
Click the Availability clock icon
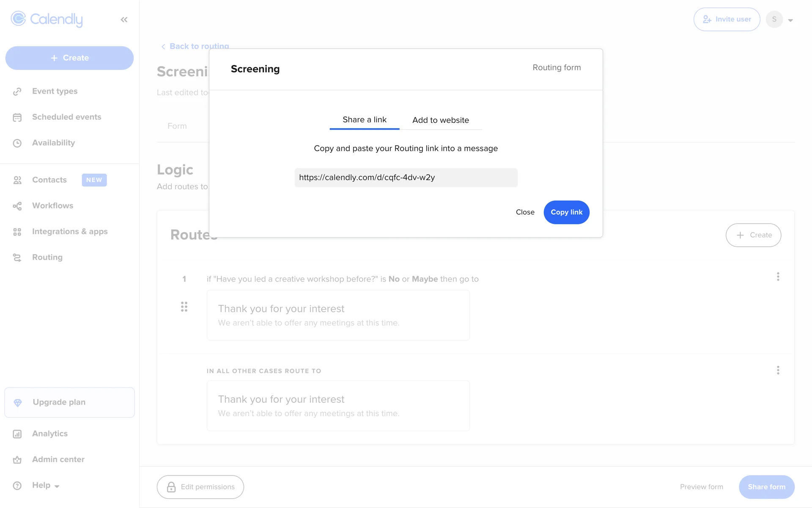click(17, 143)
